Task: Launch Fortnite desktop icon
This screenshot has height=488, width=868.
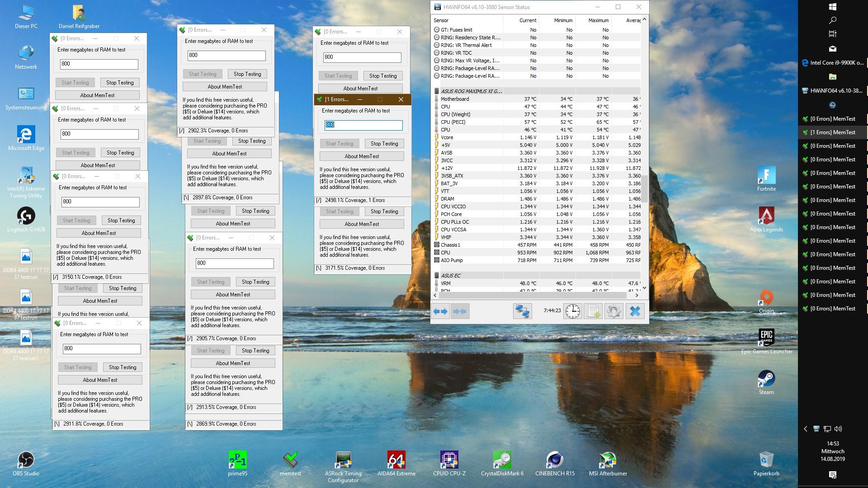Action: point(766,179)
